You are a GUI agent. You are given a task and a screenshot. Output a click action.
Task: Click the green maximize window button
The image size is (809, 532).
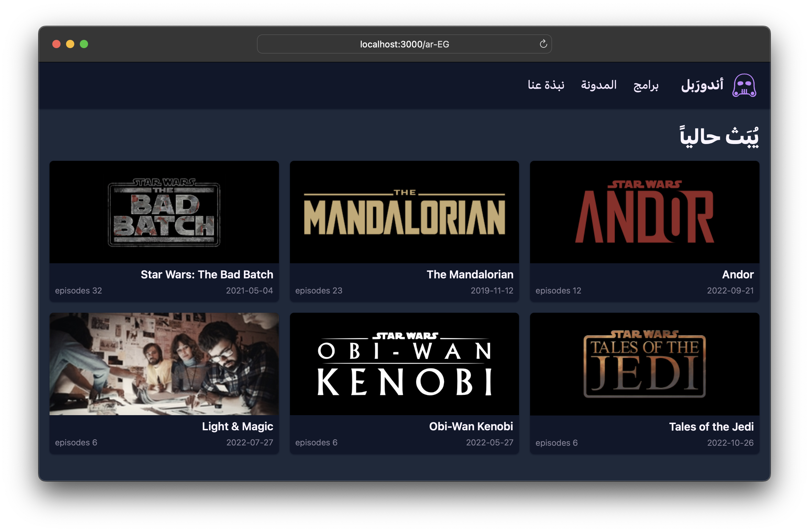pos(84,44)
